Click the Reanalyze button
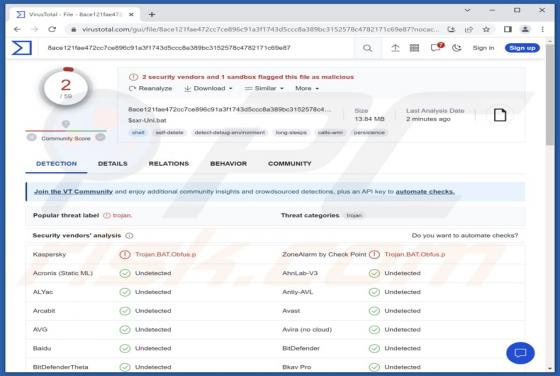Viewport: 560px width, 376px height. 150,88
